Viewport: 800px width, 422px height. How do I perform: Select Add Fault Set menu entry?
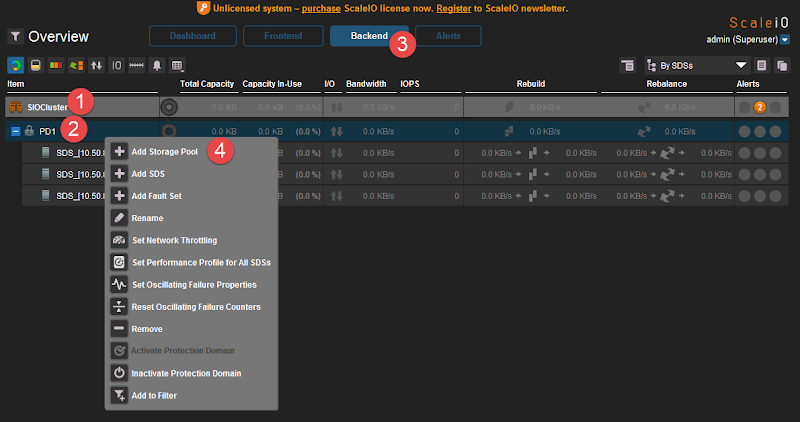(156, 195)
